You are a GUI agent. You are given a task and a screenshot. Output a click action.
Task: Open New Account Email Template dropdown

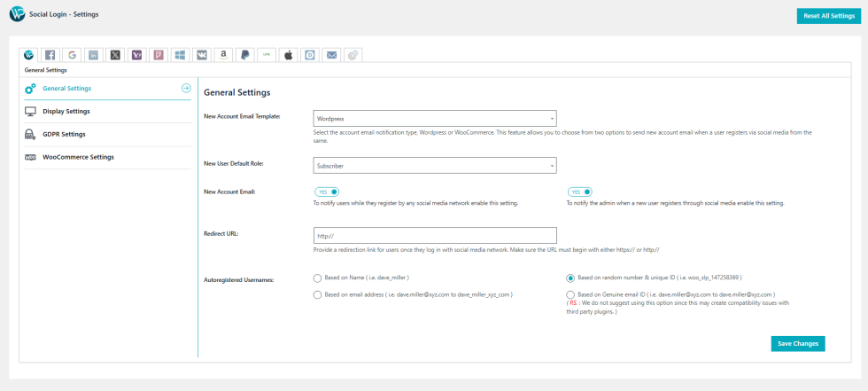point(435,118)
